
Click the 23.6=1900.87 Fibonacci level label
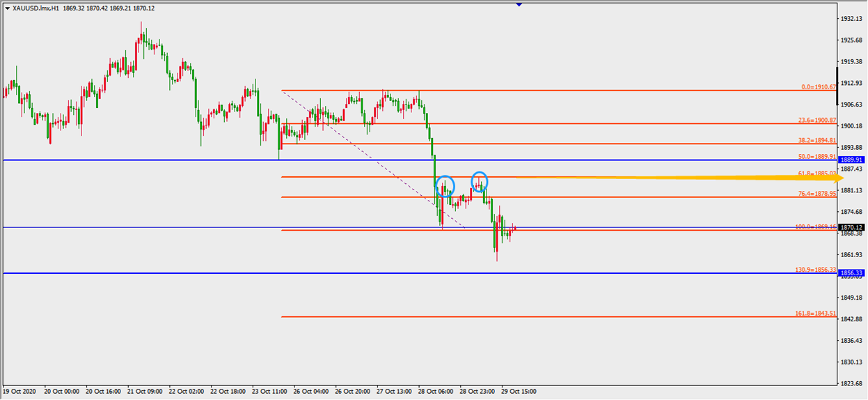click(816, 120)
